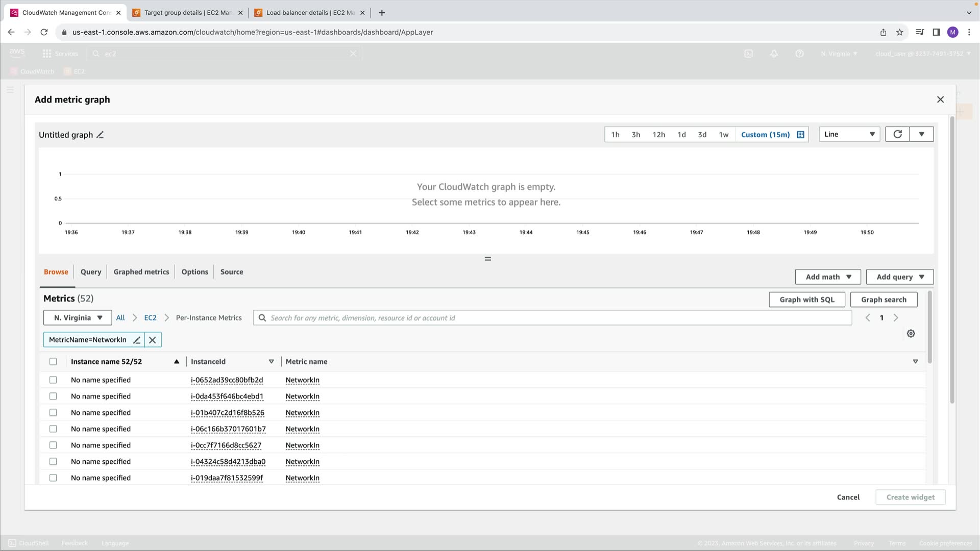This screenshot has width=980, height=551.
Task: Expand the N. Virginia region dropdown
Action: (78, 318)
